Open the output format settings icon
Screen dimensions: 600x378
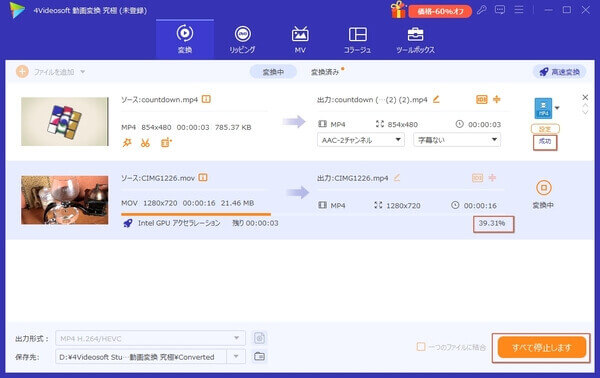tap(259, 338)
